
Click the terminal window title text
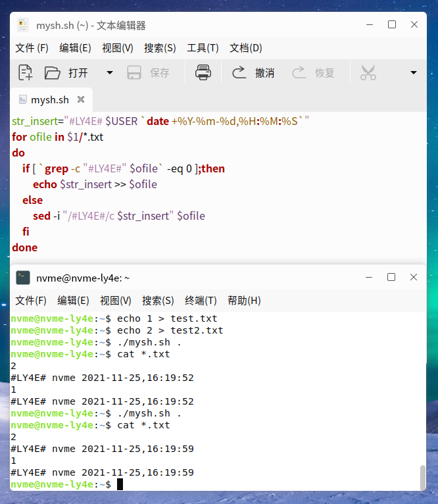point(83,278)
